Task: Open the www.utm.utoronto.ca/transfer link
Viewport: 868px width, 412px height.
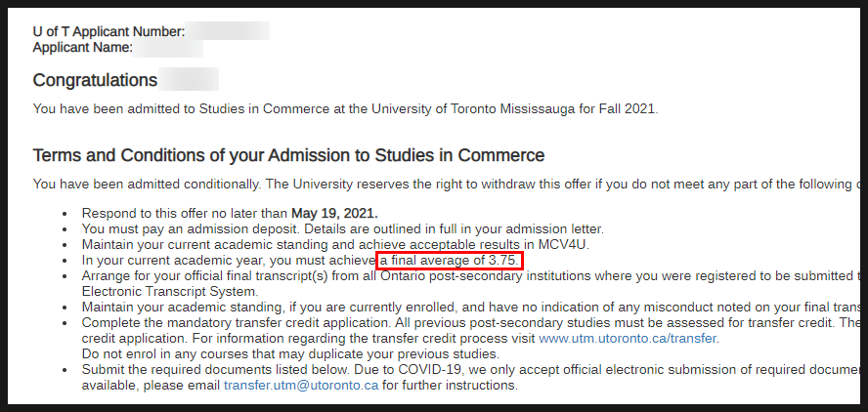Action: pos(629,338)
